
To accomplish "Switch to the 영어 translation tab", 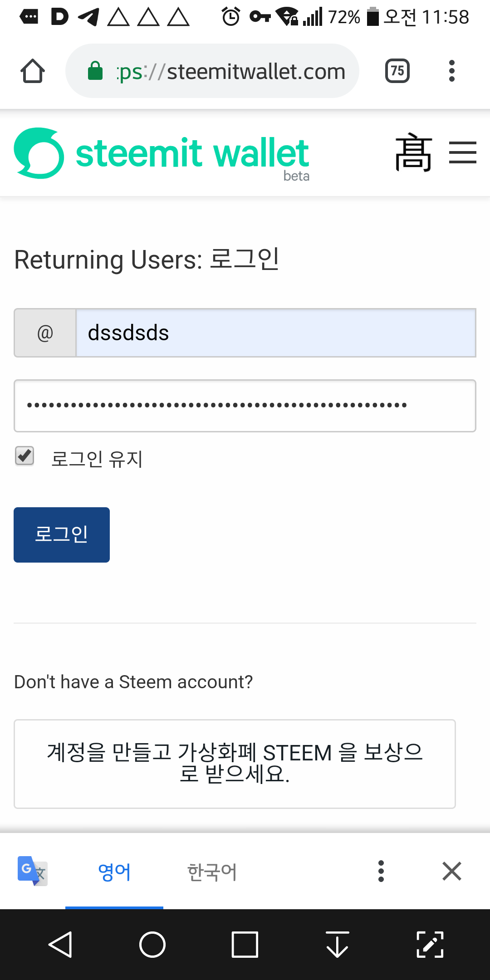I will 114,872.
